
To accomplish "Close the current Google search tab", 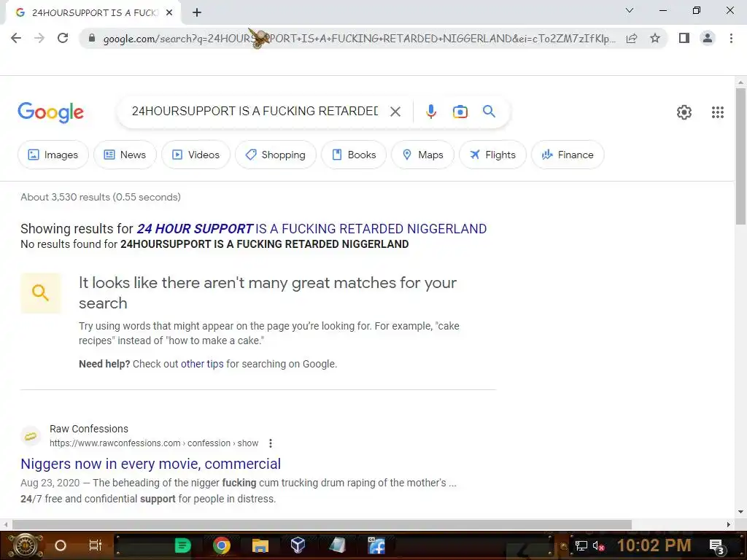I will pos(169,13).
